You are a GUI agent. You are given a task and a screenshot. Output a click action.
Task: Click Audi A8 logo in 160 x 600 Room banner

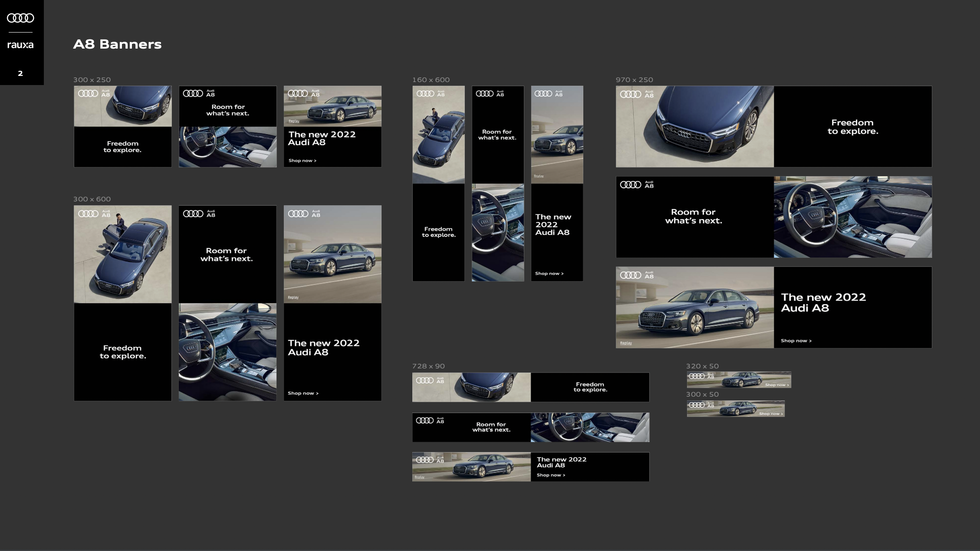pyautogui.click(x=490, y=94)
